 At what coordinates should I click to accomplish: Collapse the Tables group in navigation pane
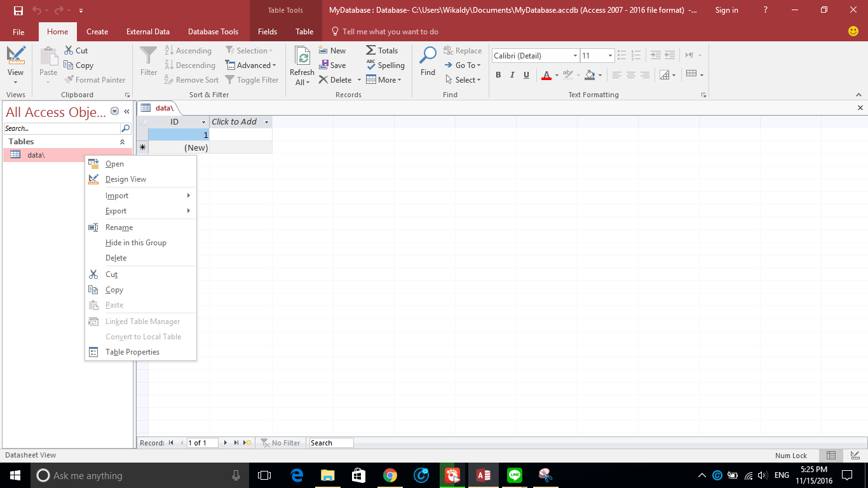123,142
